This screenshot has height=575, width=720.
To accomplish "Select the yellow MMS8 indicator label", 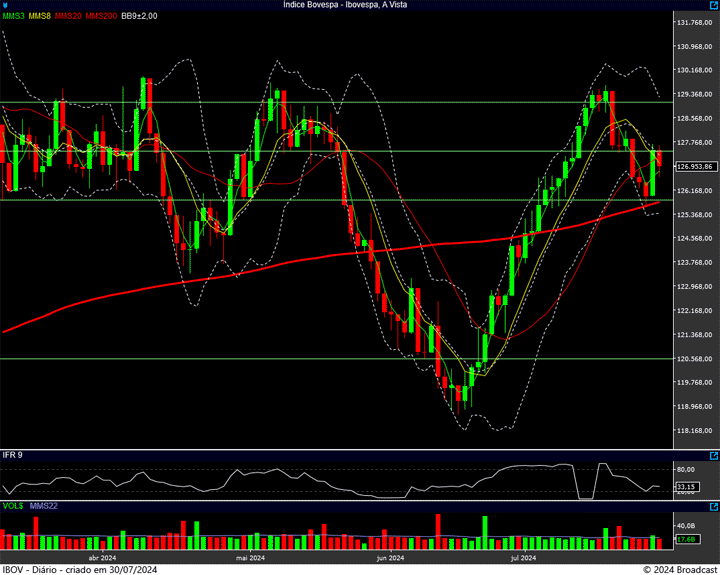I will (40, 16).
